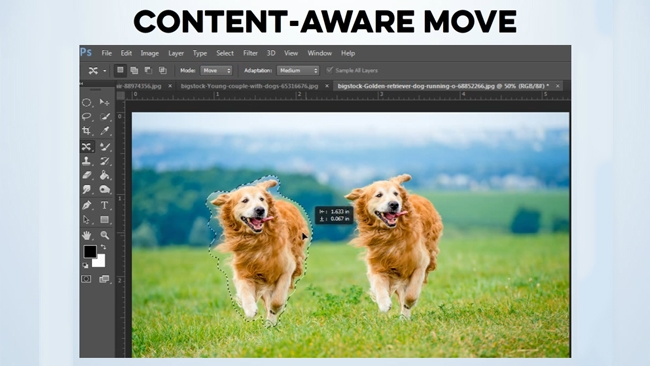Select the Rectangle shape tool

pos(104,220)
